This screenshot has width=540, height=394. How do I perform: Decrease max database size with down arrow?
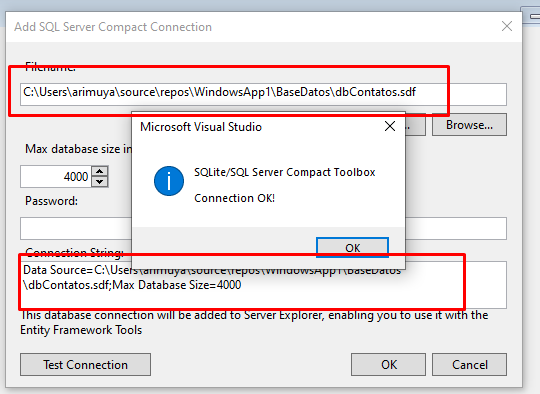[x=100, y=182]
